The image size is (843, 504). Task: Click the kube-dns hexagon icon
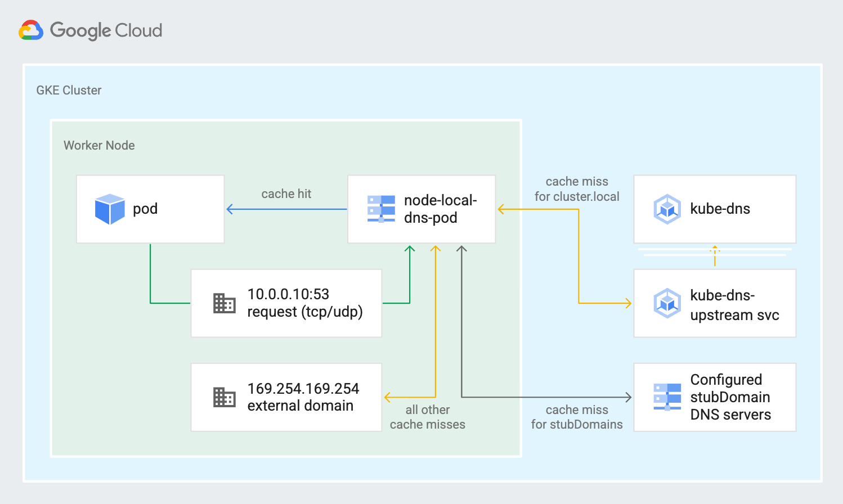pos(667,209)
